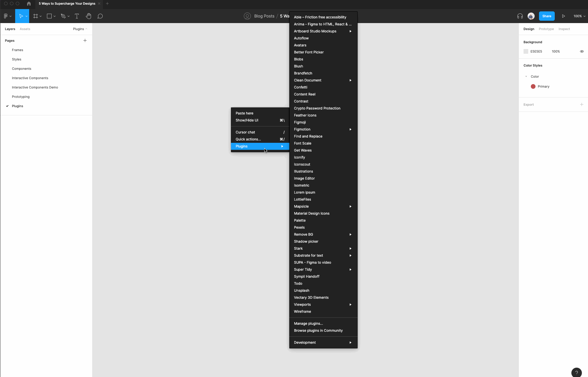588x377 pixels.
Task: Run the Lorem ipsum plugin
Action: tap(323, 192)
